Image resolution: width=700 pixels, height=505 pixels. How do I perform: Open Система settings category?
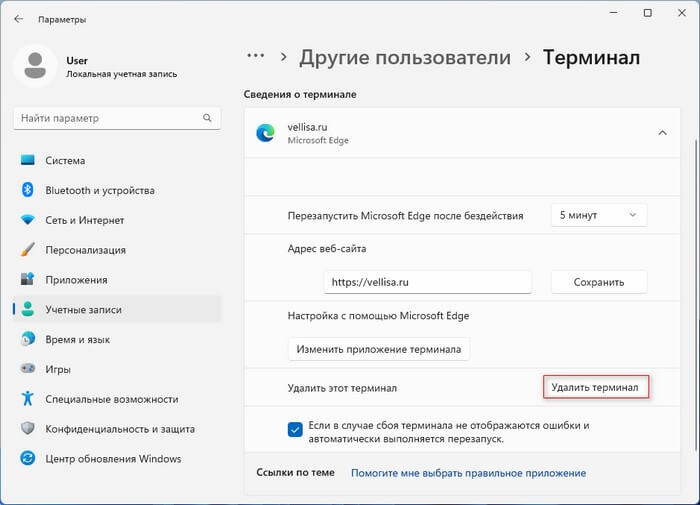[117, 160]
